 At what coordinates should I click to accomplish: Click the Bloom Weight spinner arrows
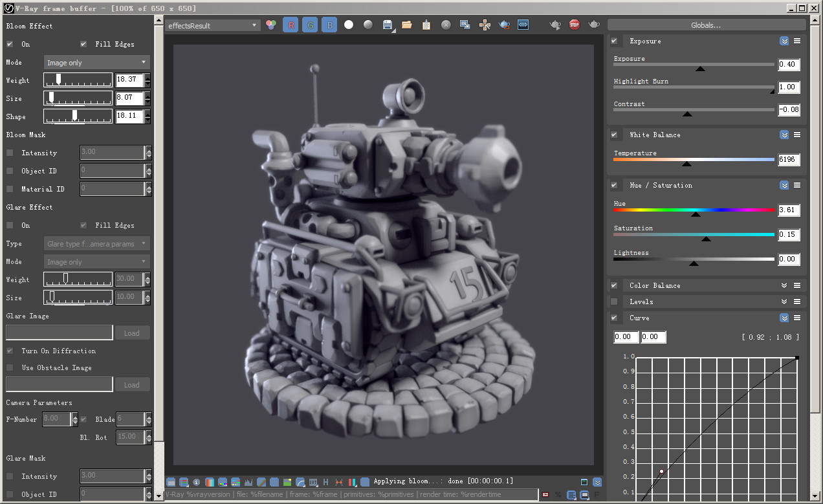(x=148, y=80)
